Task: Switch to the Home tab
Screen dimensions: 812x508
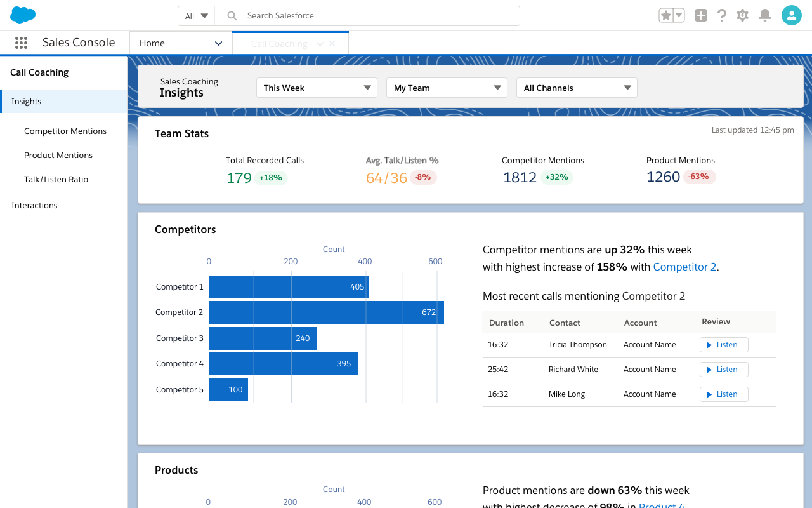Action: pyautogui.click(x=167, y=43)
